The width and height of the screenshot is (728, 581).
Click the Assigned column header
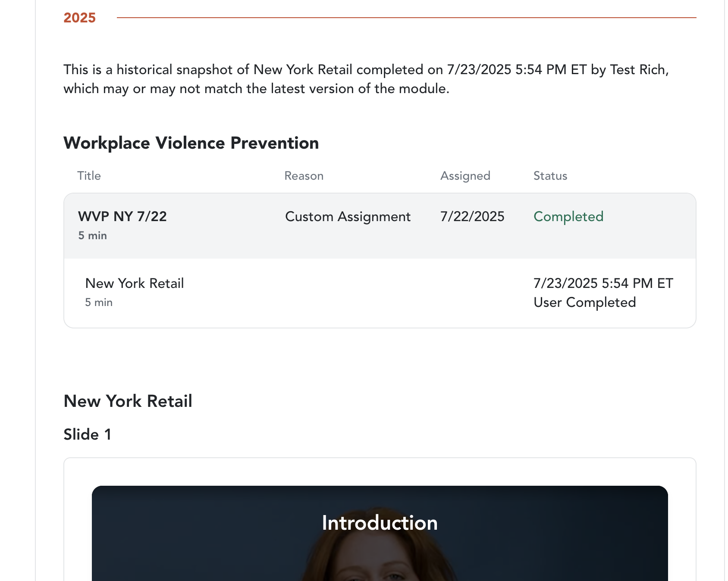(465, 176)
